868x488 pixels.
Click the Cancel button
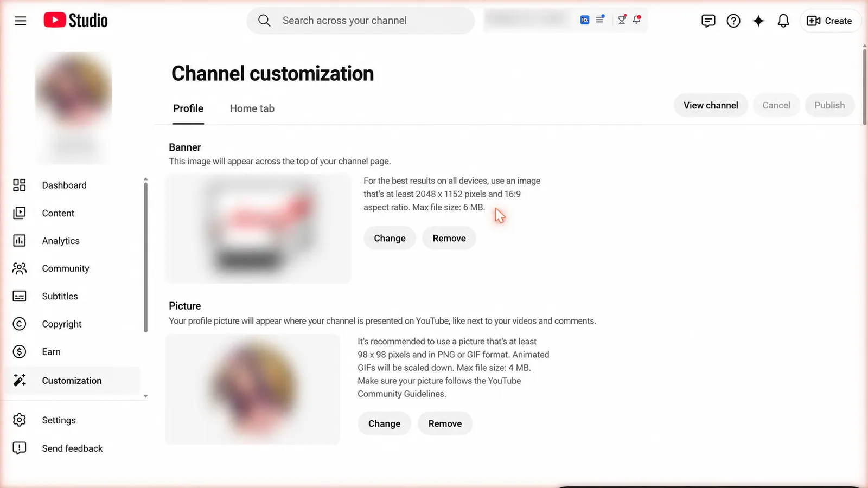click(x=776, y=105)
